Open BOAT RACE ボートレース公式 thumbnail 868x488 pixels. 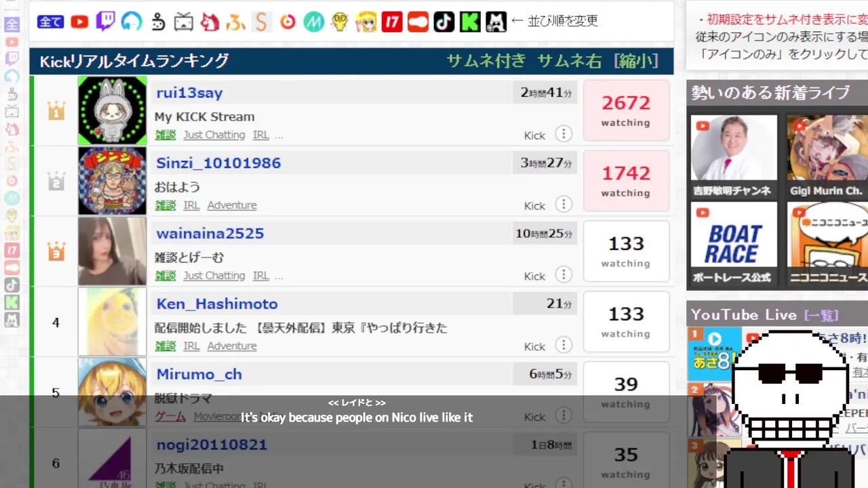[734, 243]
